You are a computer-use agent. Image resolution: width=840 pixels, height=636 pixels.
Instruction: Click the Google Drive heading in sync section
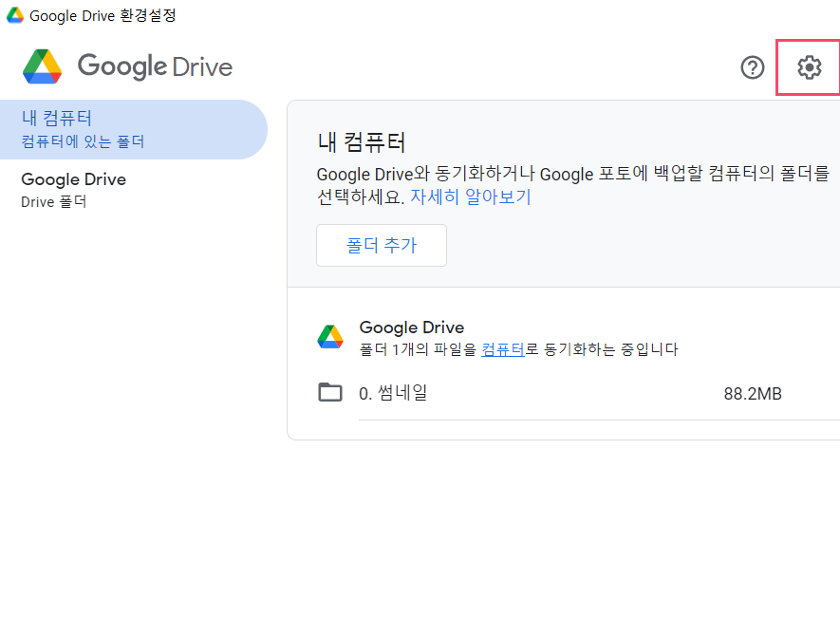point(411,327)
